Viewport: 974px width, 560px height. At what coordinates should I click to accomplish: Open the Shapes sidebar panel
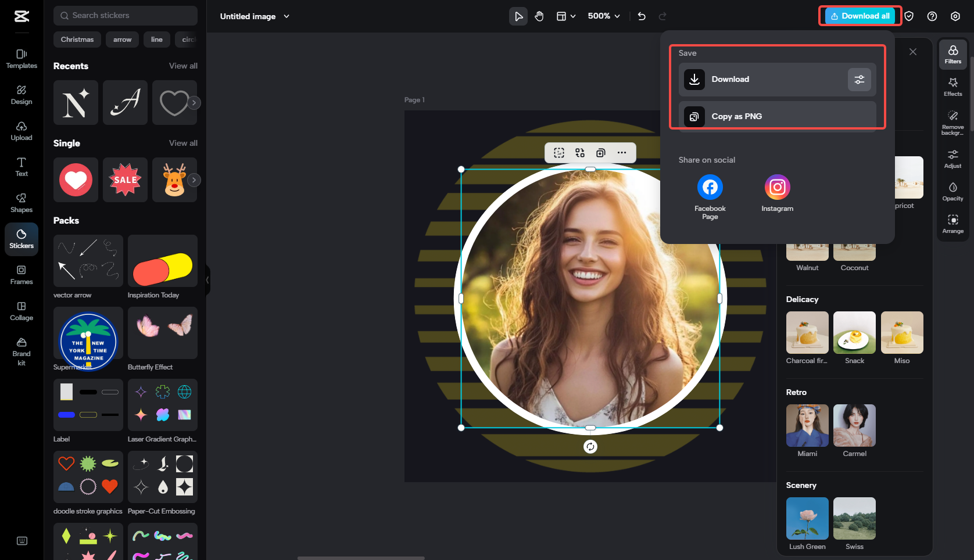pyautogui.click(x=22, y=203)
